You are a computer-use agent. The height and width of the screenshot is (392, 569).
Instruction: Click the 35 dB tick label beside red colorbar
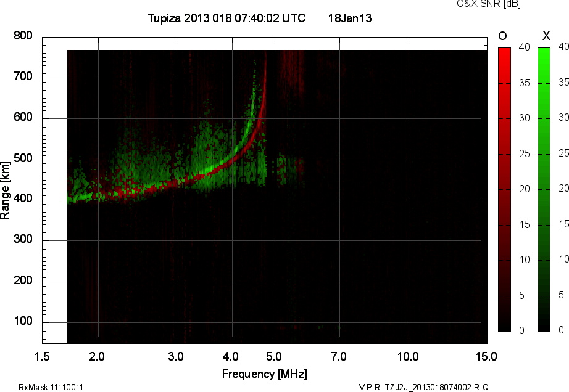(x=525, y=83)
